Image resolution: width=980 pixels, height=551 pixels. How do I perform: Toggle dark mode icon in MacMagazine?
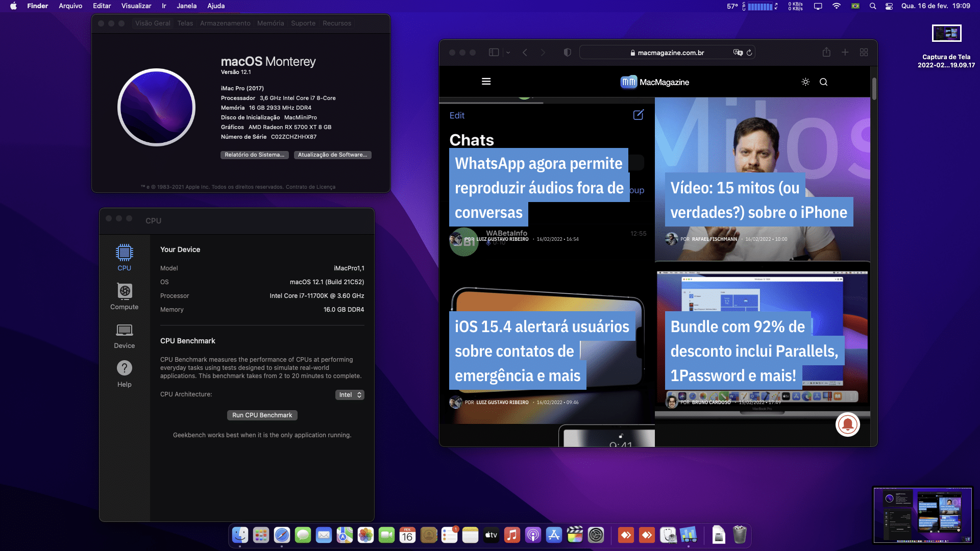tap(805, 82)
